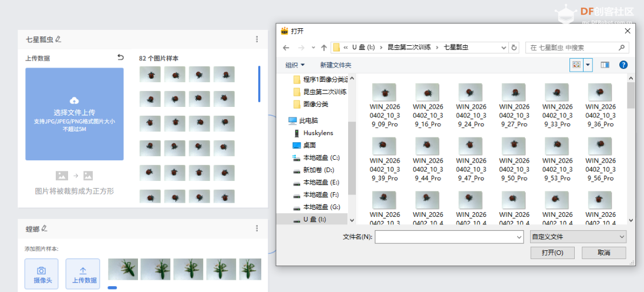Click the 文件名(N) input field
Image resolution: width=644 pixels, height=292 pixels.
[446, 237]
